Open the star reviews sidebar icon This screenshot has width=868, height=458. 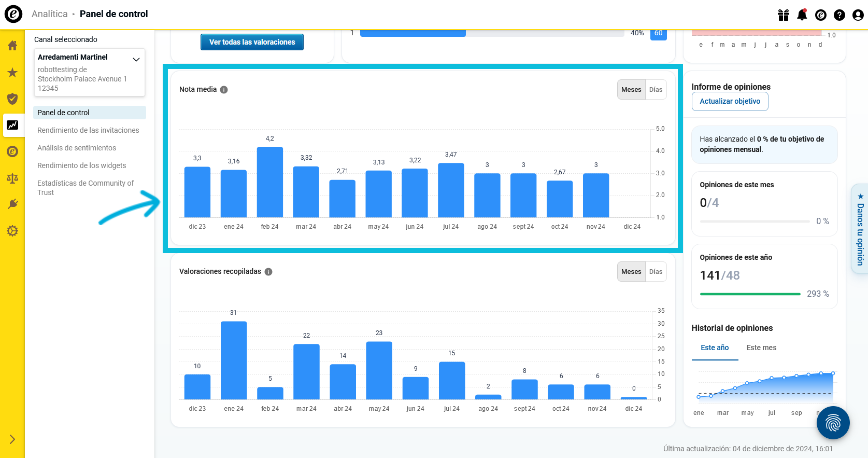tap(12, 73)
